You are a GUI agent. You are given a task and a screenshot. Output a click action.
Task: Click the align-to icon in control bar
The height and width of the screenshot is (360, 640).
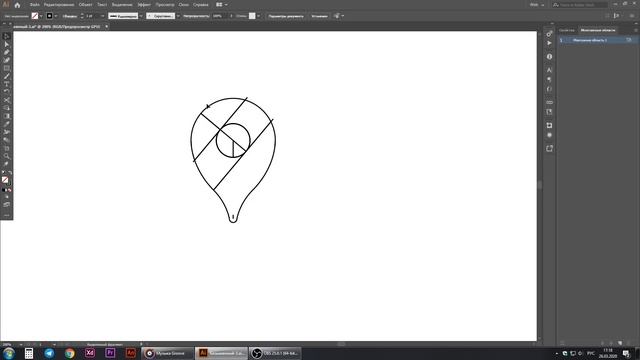tap(336, 16)
